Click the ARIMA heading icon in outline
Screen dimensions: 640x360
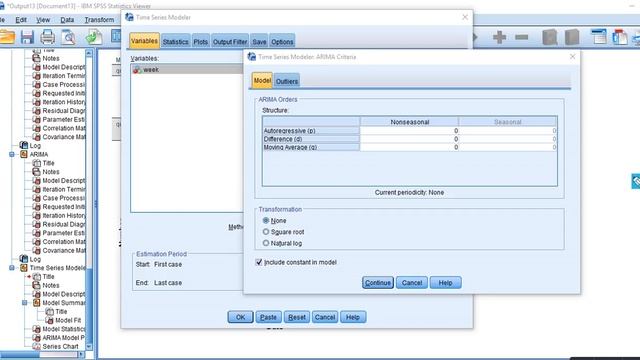[x=24, y=154]
